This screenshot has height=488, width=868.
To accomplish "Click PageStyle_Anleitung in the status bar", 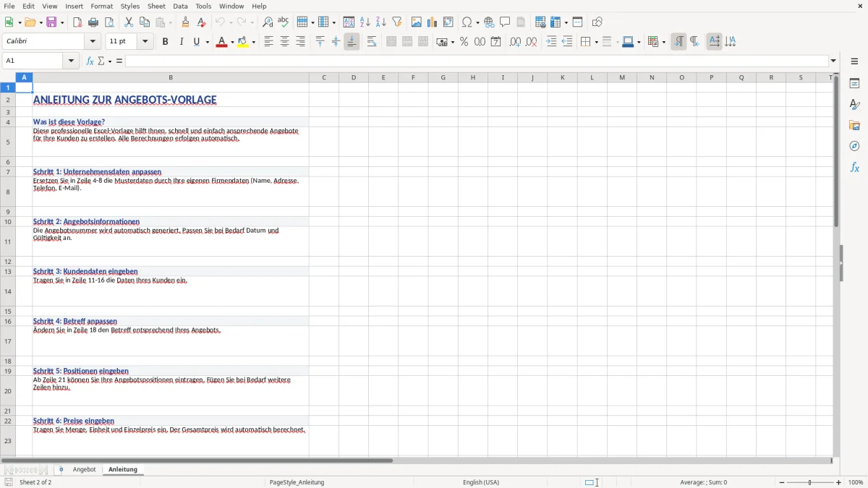I will (x=297, y=482).
